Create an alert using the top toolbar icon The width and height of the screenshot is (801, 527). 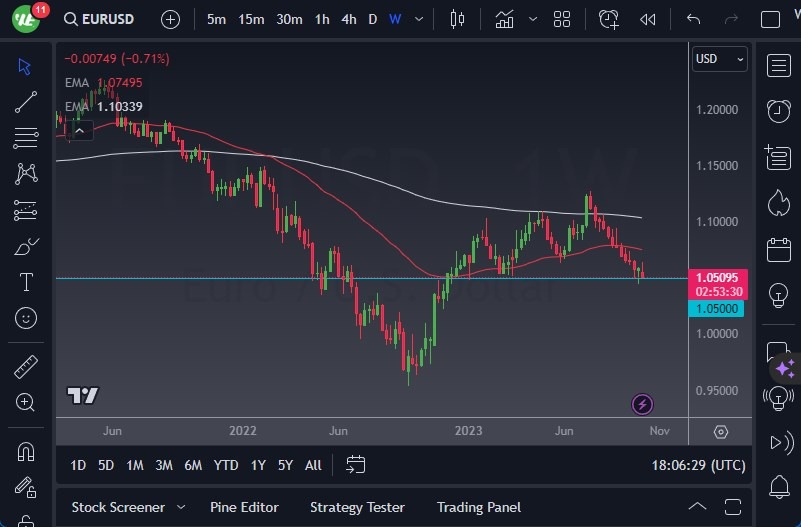608,19
